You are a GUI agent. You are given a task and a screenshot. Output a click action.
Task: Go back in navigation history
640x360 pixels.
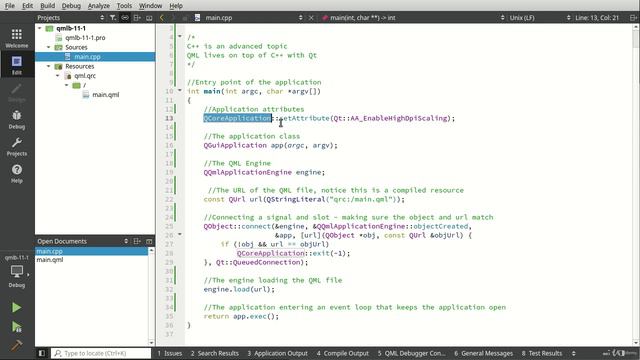(x=162, y=18)
